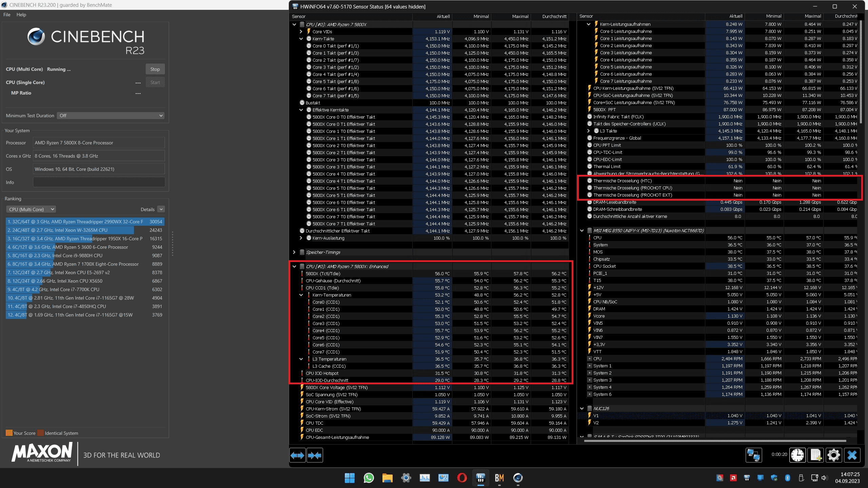868x488 pixels.
Task: Collapse the CPU [#0] AMD Ryzen 7 5800X node
Action: click(x=294, y=24)
